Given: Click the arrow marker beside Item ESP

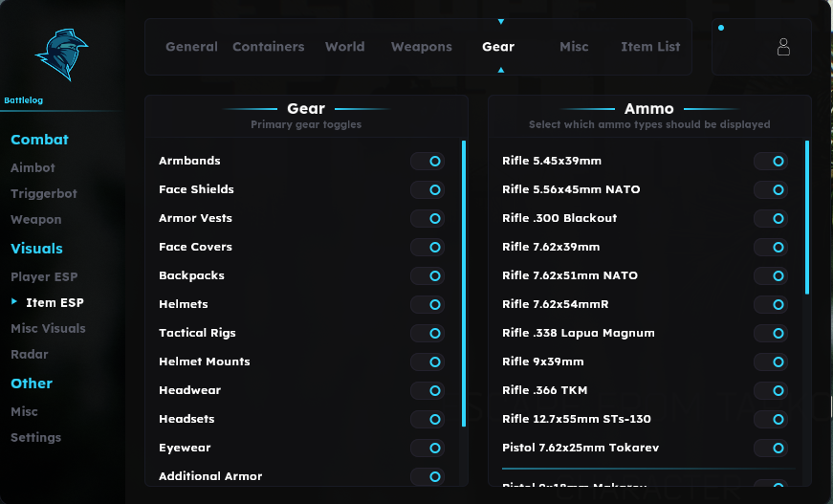Looking at the screenshot, I should 14,301.
